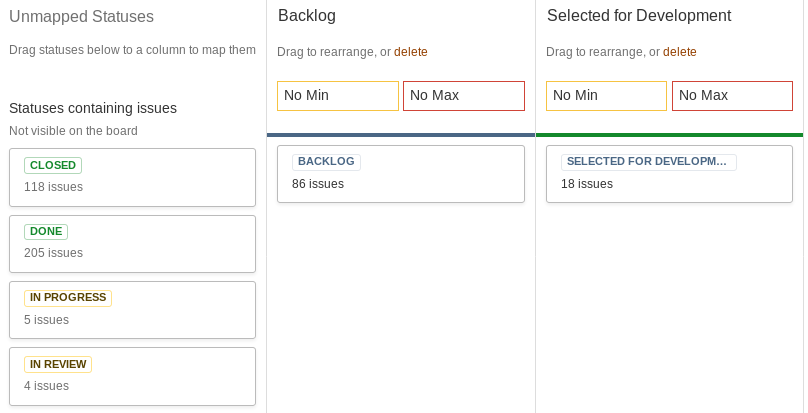Select the card showing 18 issues
This screenshot has width=808, height=413.
[x=669, y=174]
